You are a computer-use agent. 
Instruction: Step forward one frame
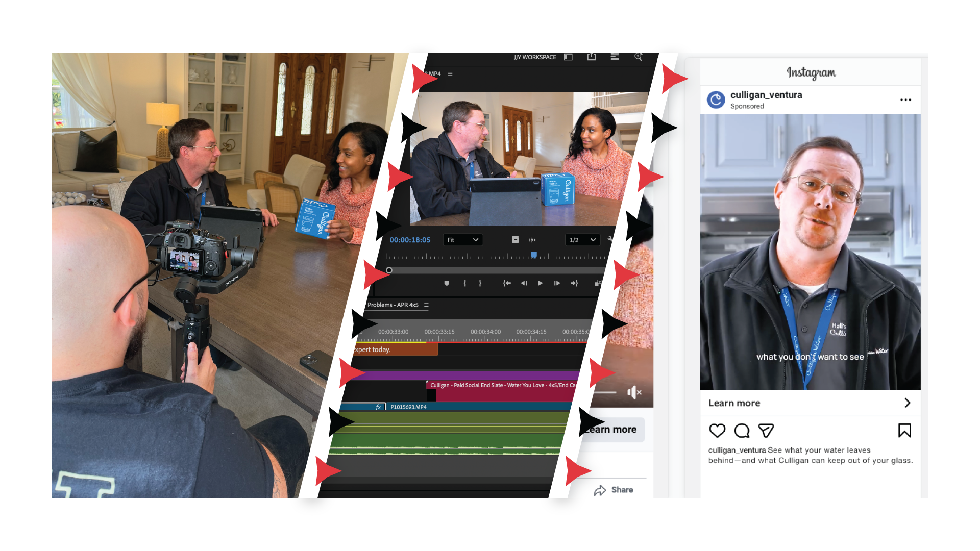[x=557, y=283]
